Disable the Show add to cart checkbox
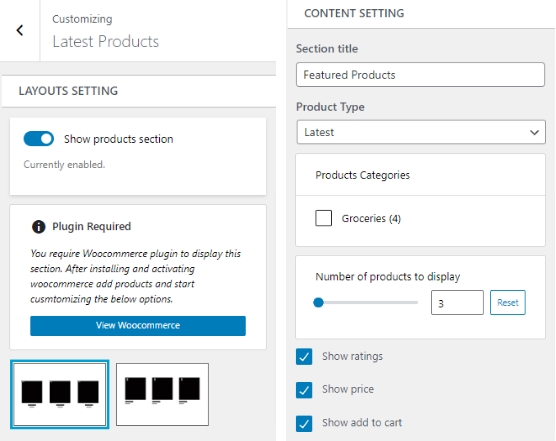 (304, 423)
